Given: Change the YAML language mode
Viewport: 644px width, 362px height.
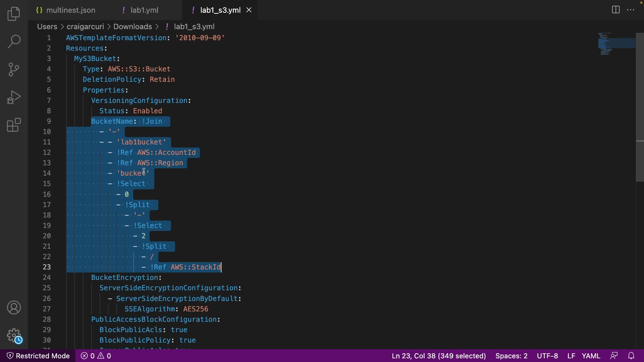Looking at the screenshot, I should tap(591, 356).
